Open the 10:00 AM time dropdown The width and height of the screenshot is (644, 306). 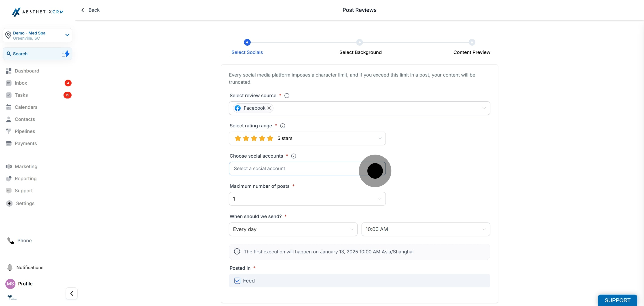point(426,229)
